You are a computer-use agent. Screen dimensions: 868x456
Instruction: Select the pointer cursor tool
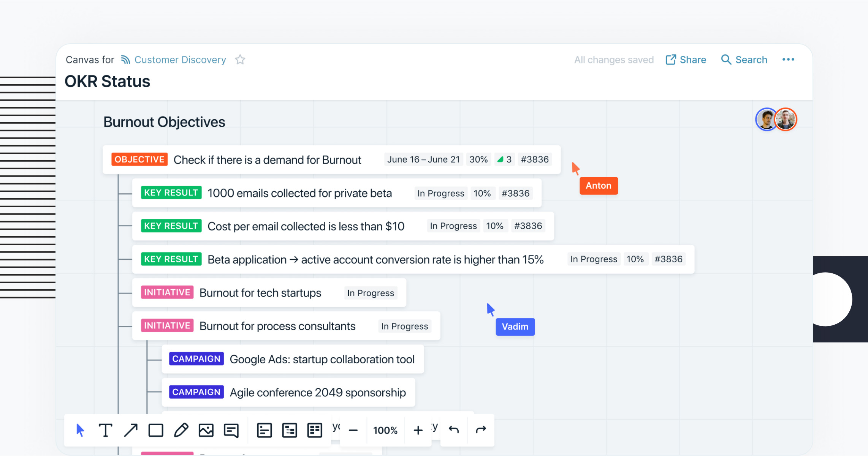coord(80,430)
